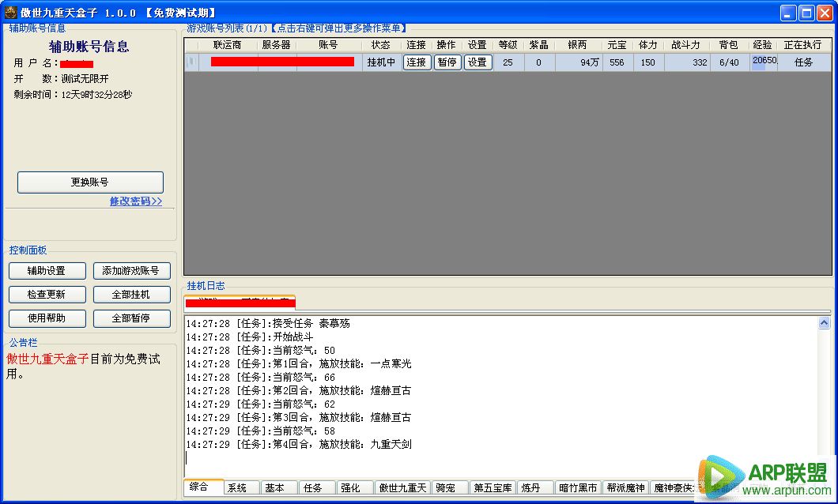Sort by the 紫晶 column header

point(538,45)
